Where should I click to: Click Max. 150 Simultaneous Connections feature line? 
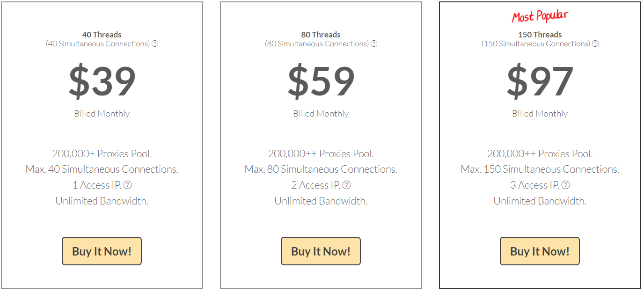540,169
